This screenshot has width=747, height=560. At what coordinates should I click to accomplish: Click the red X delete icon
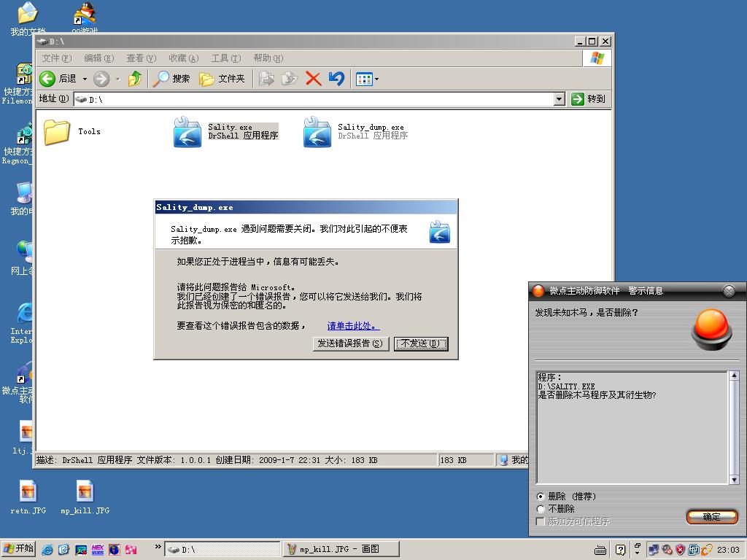pos(313,79)
